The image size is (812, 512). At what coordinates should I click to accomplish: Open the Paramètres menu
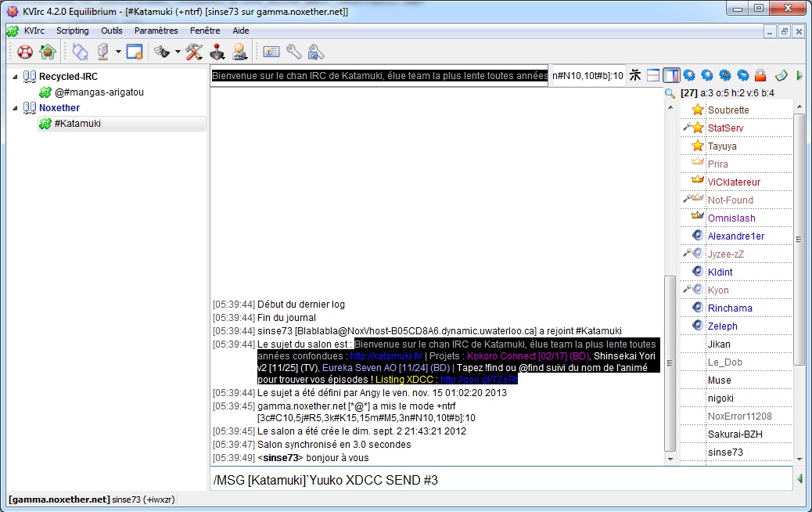156,31
